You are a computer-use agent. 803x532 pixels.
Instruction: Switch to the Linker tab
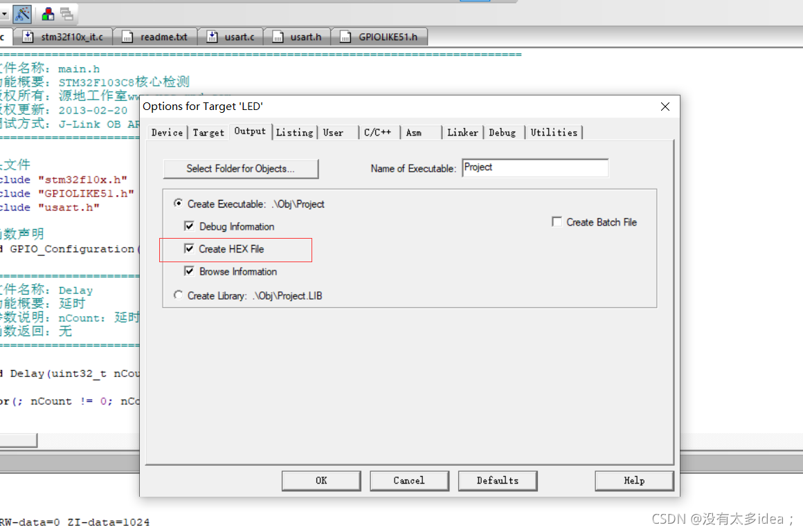tap(462, 132)
